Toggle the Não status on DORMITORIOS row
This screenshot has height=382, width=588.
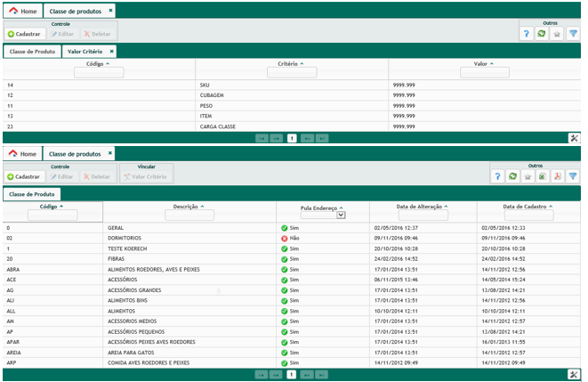point(285,239)
